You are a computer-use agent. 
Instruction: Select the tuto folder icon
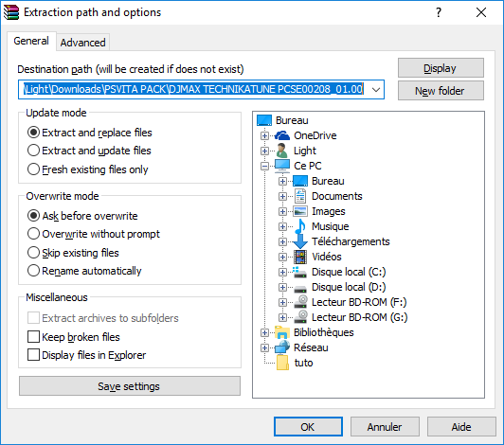(282, 363)
